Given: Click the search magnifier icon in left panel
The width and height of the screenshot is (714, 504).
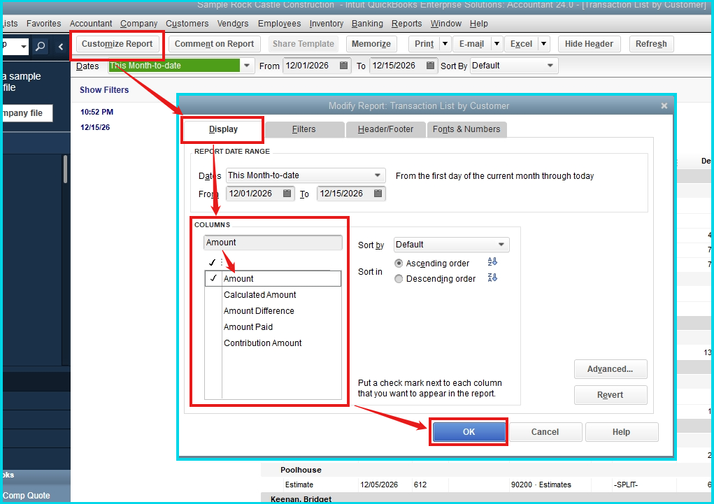Looking at the screenshot, I should click(x=40, y=46).
